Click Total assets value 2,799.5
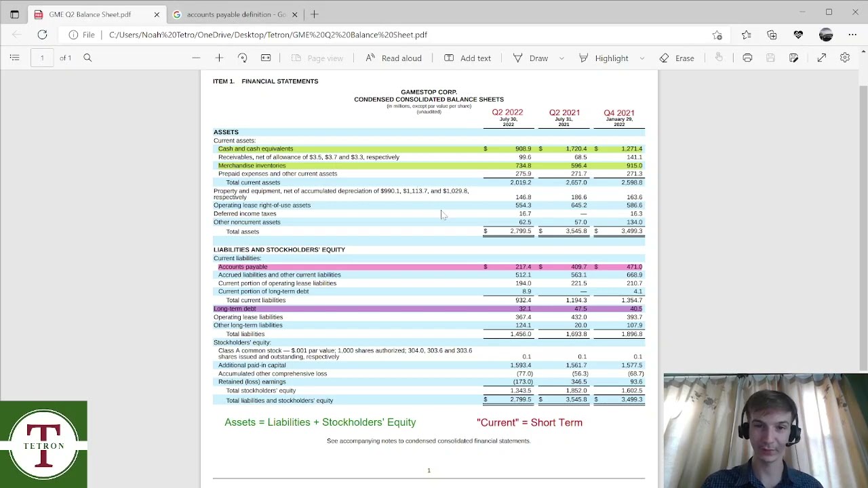This screenshot has width=868, height=488. pyautogui.click(x=521, y=231)
